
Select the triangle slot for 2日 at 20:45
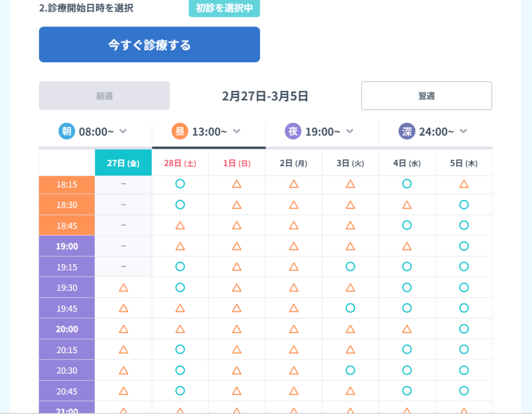(x=294, y=391)
